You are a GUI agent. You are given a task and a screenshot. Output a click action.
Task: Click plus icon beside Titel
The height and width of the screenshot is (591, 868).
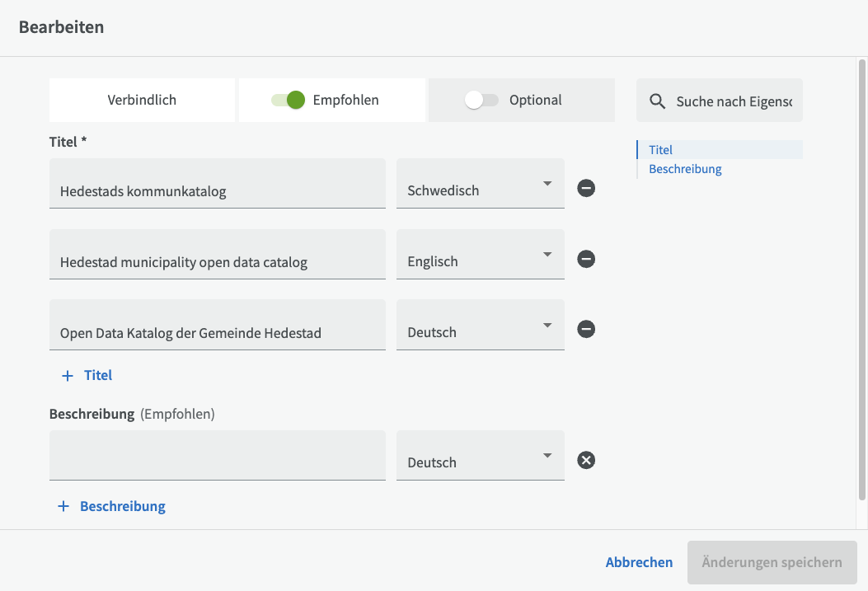(68, 375)
